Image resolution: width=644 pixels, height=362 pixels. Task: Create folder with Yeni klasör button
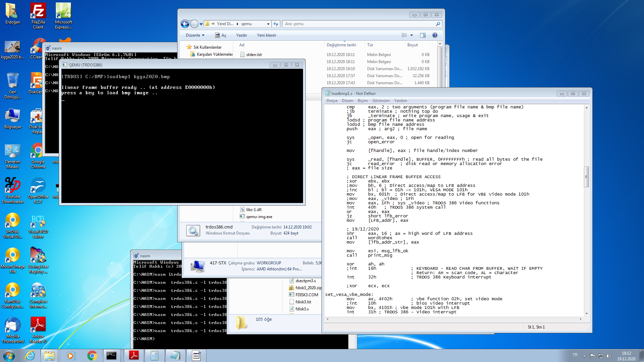266,35
